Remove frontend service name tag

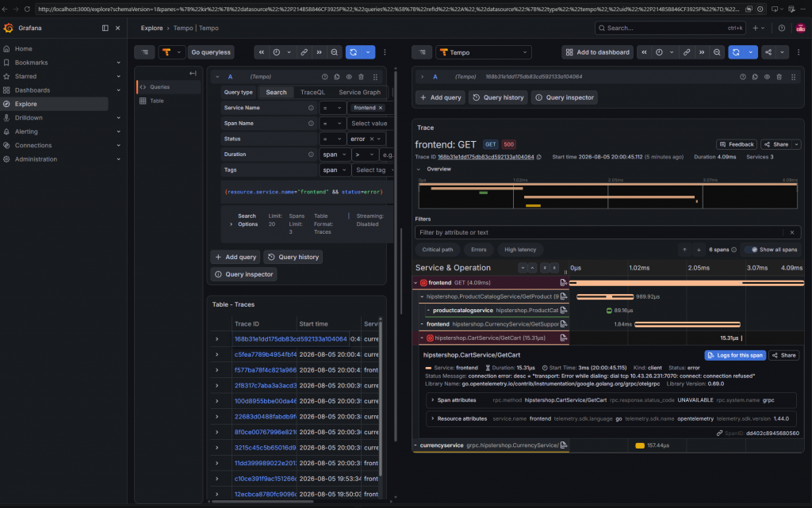pyautogui.click(x=381, y=108)
